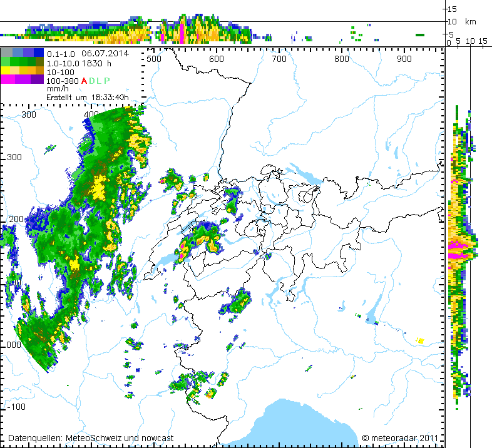Click the '800' axis coordinate label
Viewport: 492px width, 448px height.
click(x=341, y=59)
